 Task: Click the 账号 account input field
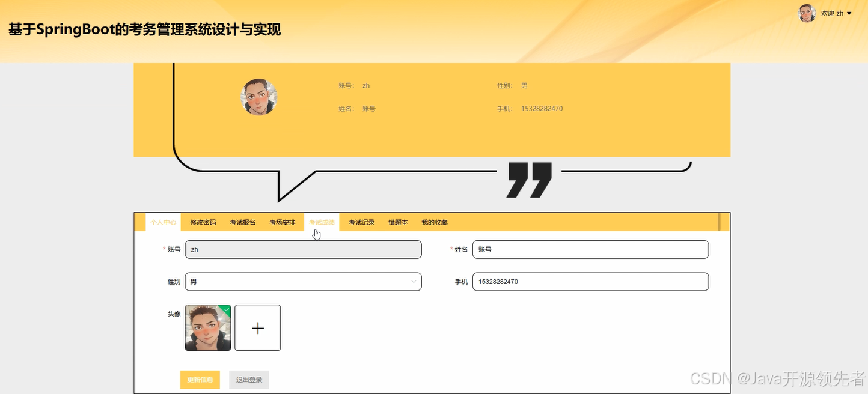coord(303,249)
